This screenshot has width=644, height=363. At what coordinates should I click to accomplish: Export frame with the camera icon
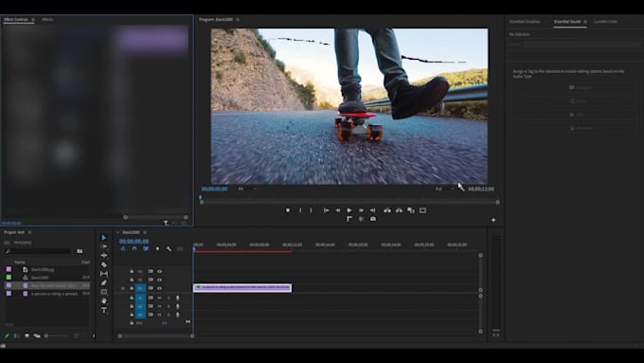373,219
